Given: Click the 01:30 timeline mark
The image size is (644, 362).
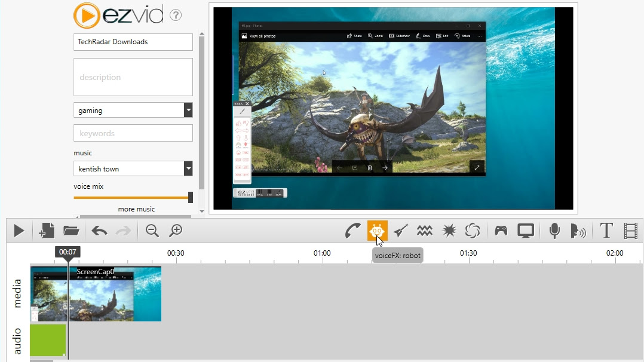Looking at the screenshot, I should (468, 253).
